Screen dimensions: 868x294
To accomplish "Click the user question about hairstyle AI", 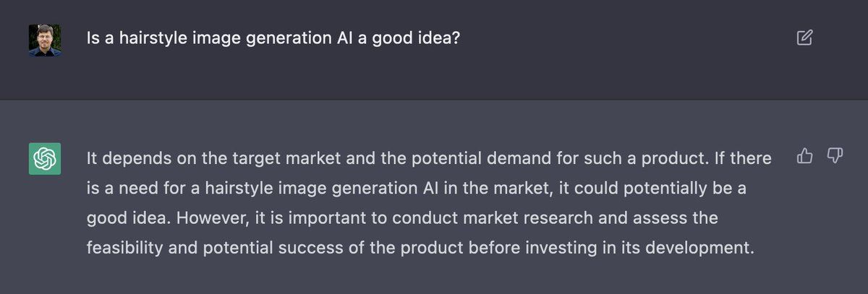I will click(273, 38).
